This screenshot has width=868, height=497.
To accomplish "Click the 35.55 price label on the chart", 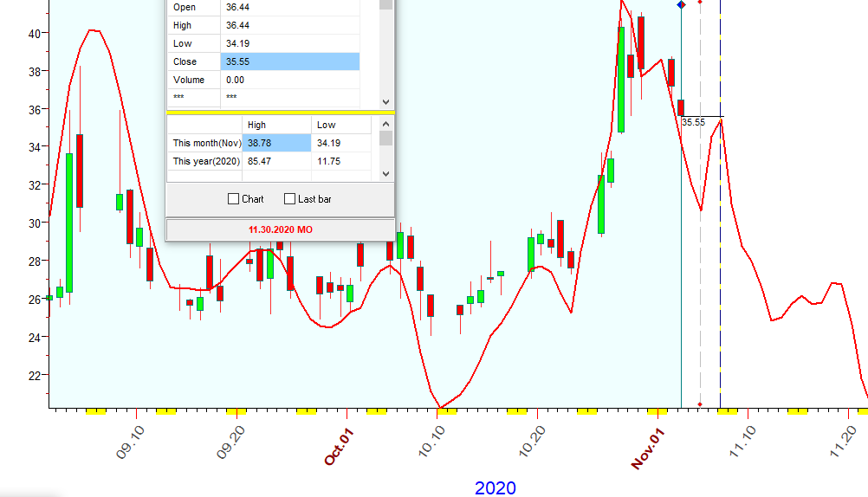I will 693,123.
